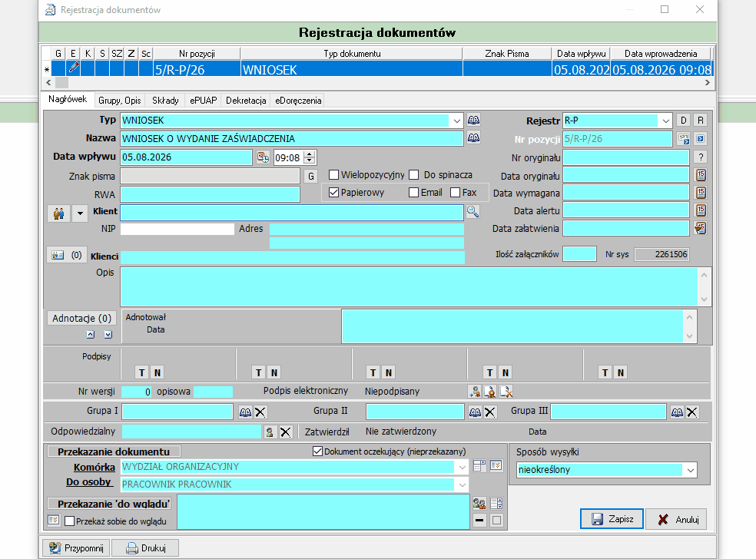This screenshot has width=756, height=559.
Task: Open Adnotacje (0) button
Action: coord(82,319)
